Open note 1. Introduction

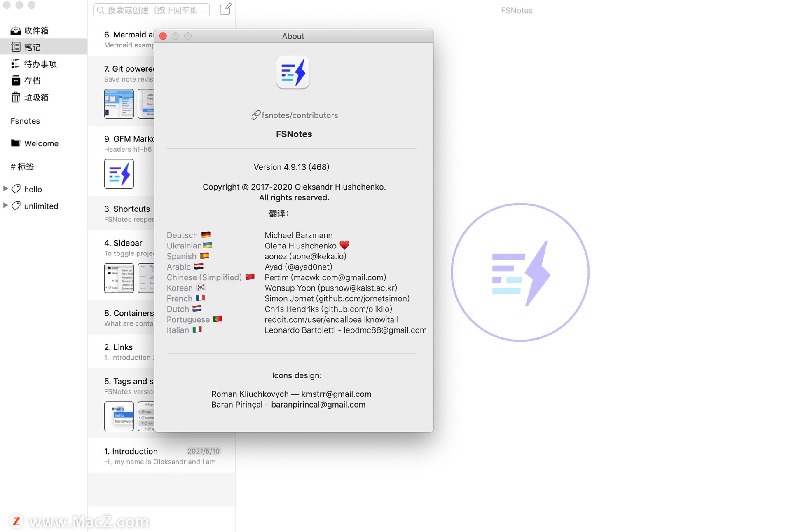click(x=161, y=456)
